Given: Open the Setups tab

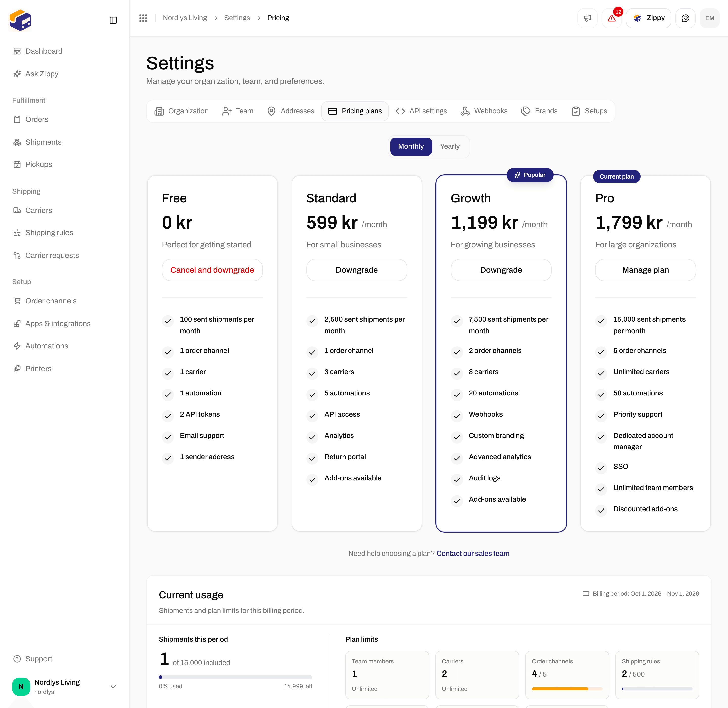Looking at the screenshot, I should pyautogui.click(x=589, y=111).
